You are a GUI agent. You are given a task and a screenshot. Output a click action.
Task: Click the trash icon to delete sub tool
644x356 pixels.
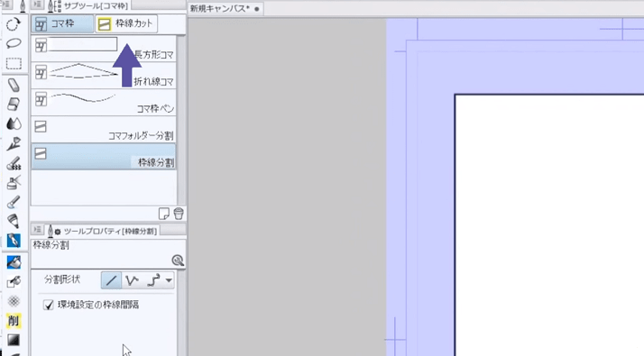pos(179,214)
